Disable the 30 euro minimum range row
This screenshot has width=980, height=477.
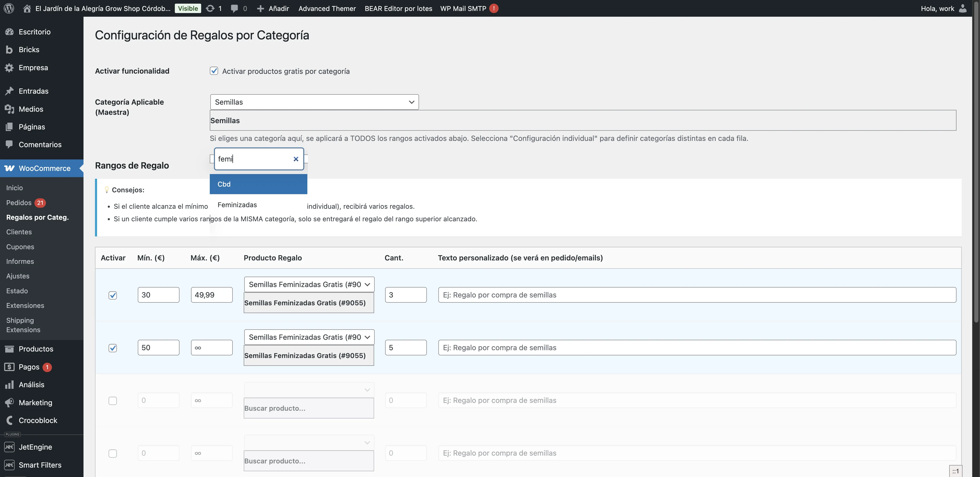(113, 296)
